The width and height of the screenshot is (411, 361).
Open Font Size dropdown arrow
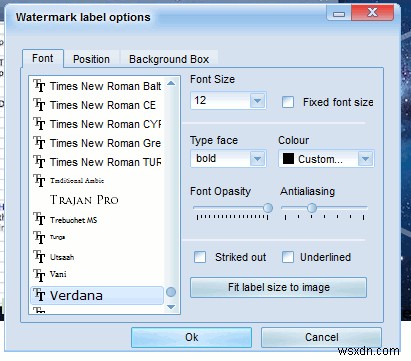pos(257,100)
